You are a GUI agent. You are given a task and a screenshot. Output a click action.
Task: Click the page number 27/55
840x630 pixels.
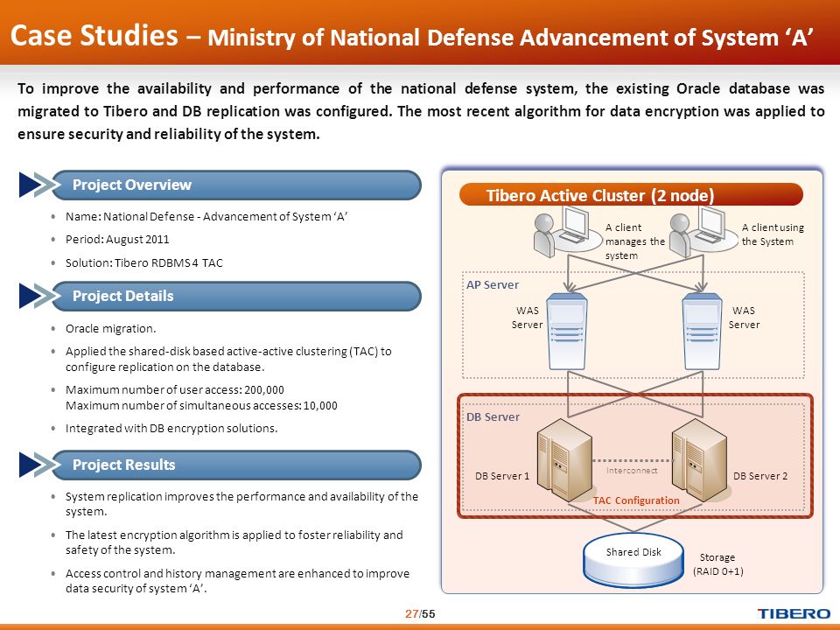(420, 614)
